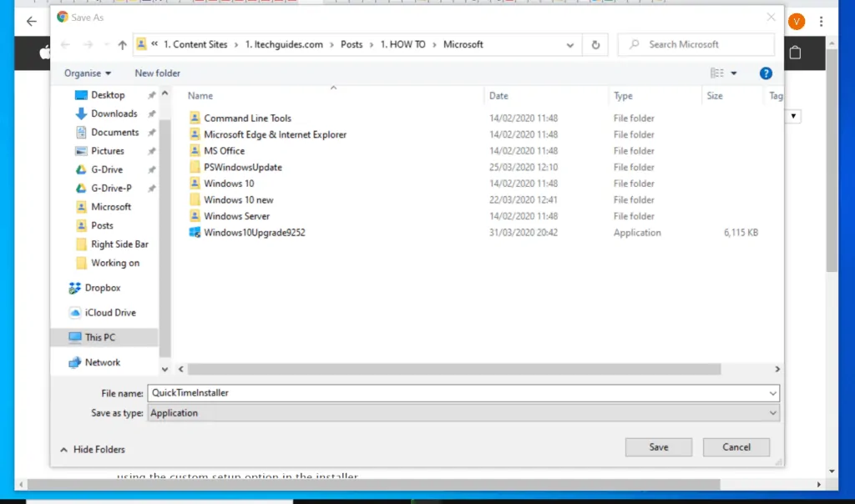Click the Up one level arrow icon

pos(123,45)
